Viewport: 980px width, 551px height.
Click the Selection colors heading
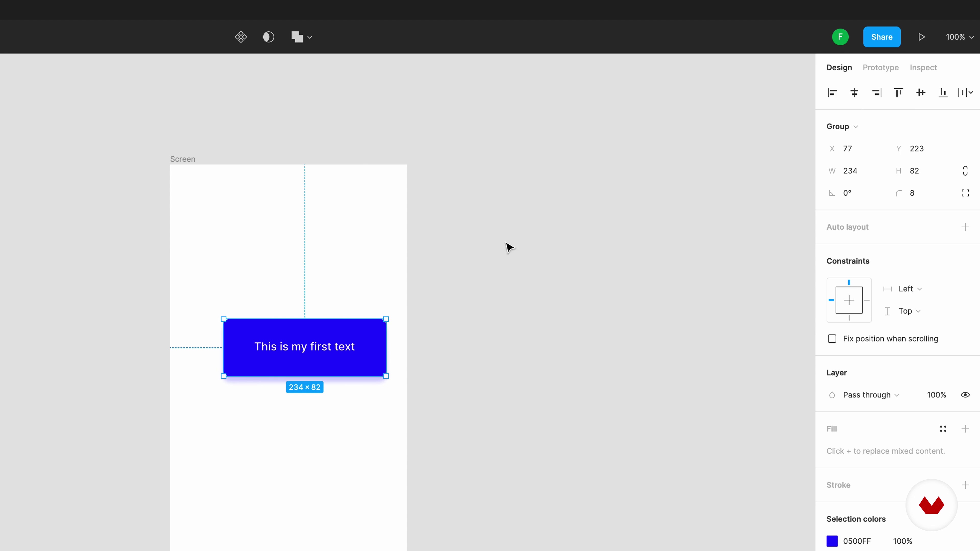coord(856,519)
